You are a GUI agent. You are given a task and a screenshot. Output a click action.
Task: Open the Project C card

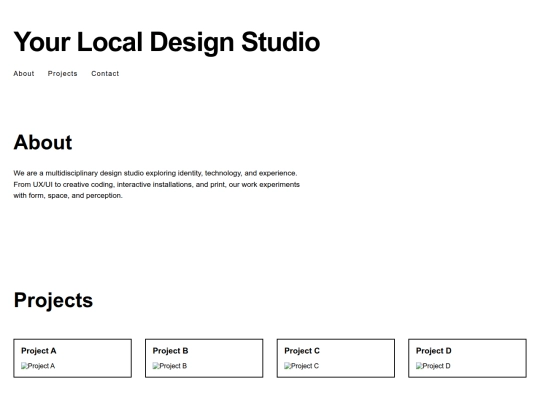(336, 358)
